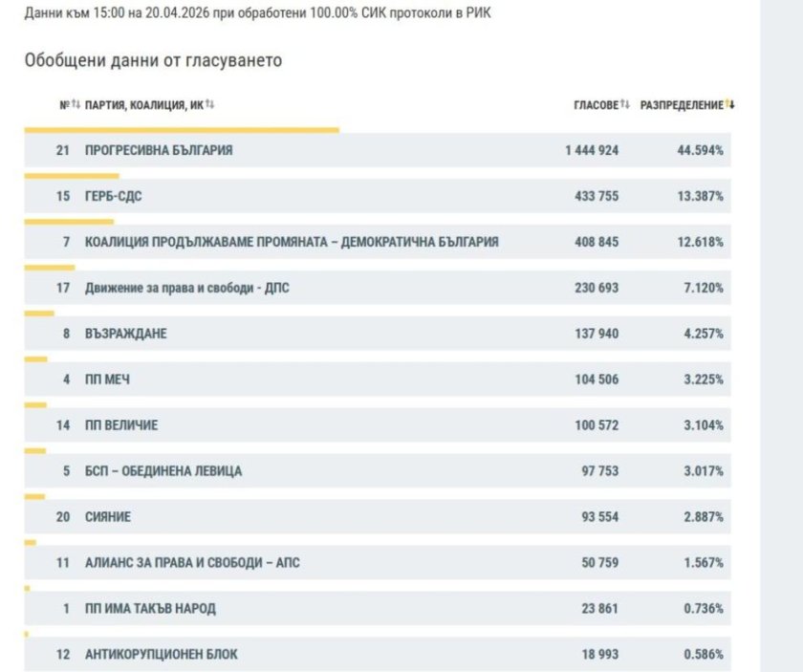The height and width of the screenshot is (672, 803).
Task: Click the РАЗПРЕДЕЛЕНИЕ column header text
Action: click(x=681, y=105)
